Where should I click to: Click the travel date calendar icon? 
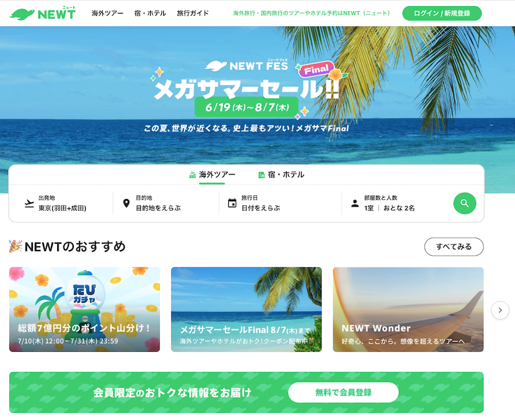coord(232,203)
